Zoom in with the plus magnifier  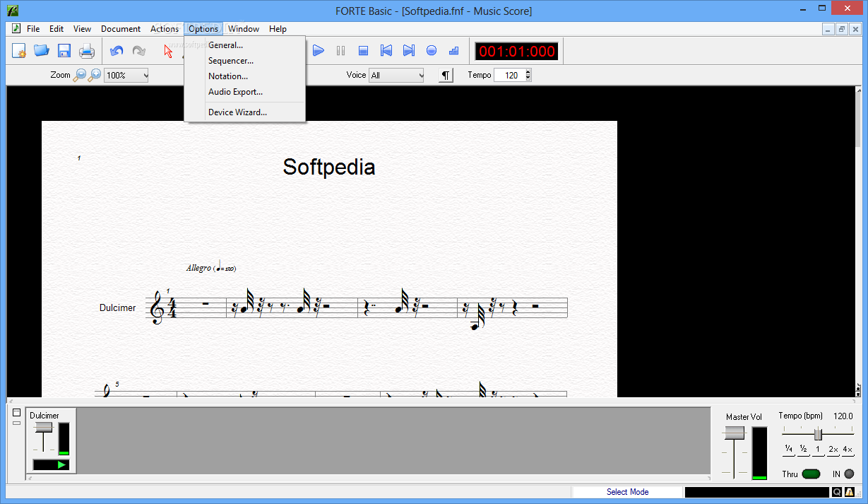pyautogui.click(x=95, y=75)
